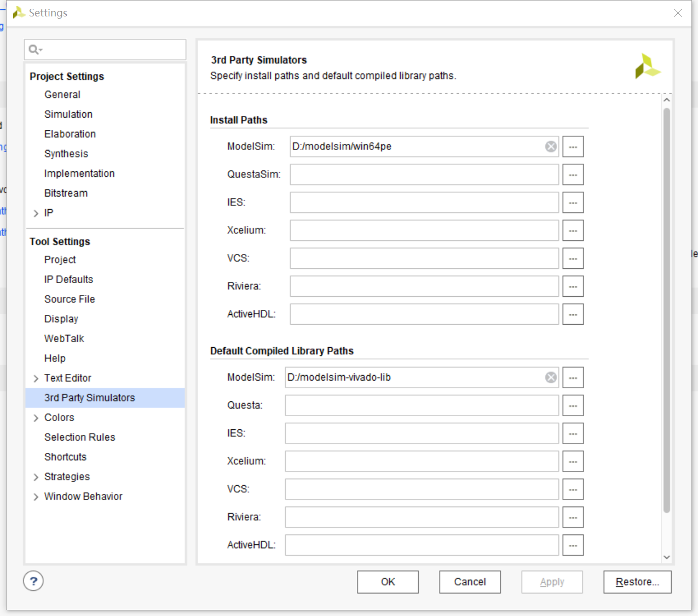Browse for ModelSim compiled library path
698x616 pixels.
[573, 378]
